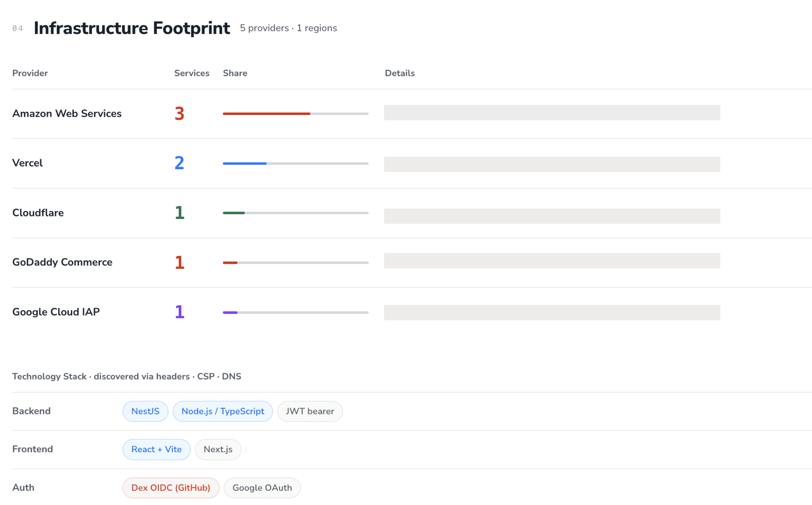Click the Vercel details field
Image resolution: width=812 pixels, height=505 pixels.
[552, 164]
